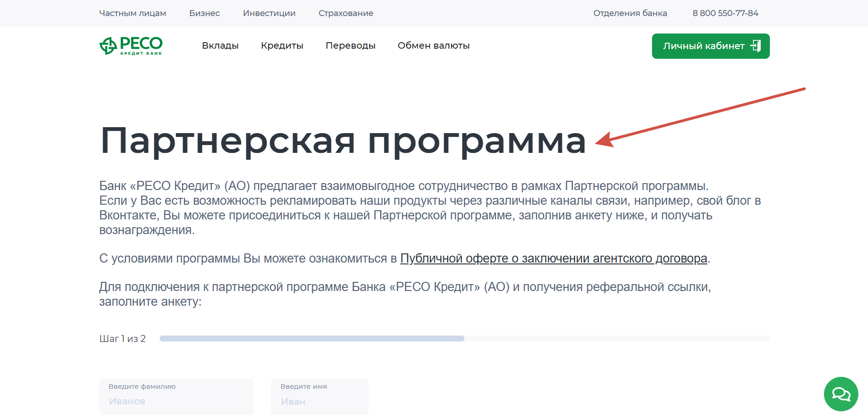The width and height of the screenshot is (868, 420).
Task: Open the live chat bubble icon
Action: (841, 394)
